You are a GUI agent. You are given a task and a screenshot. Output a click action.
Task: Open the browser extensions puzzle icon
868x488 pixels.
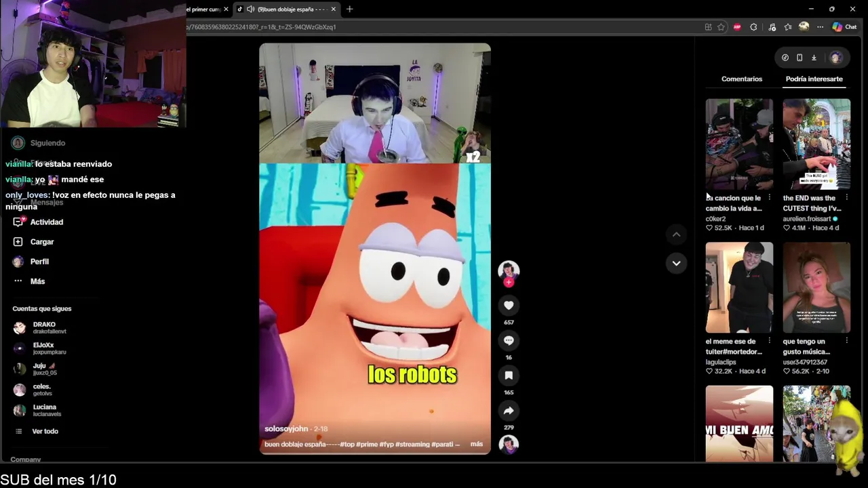[x=753, y=27]
